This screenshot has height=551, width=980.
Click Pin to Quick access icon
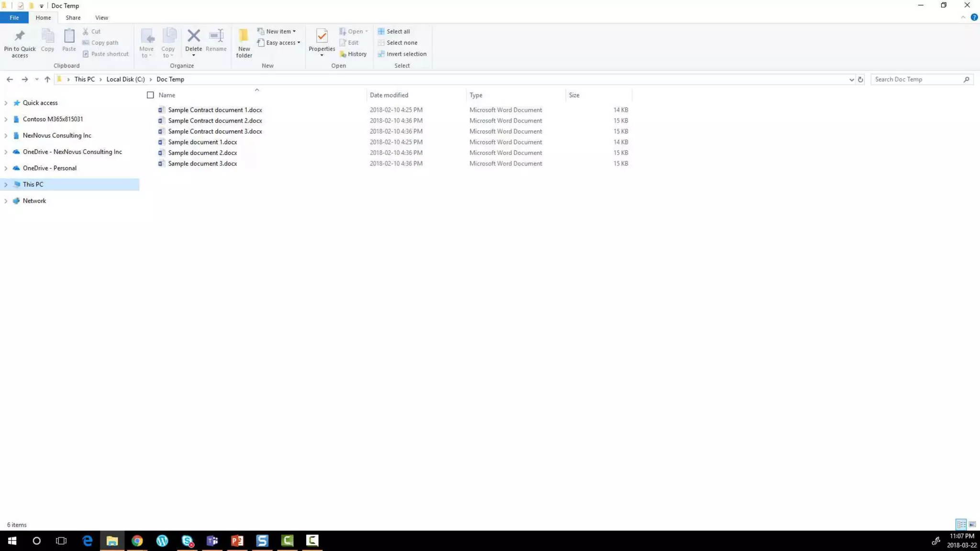tap(20, 36)
